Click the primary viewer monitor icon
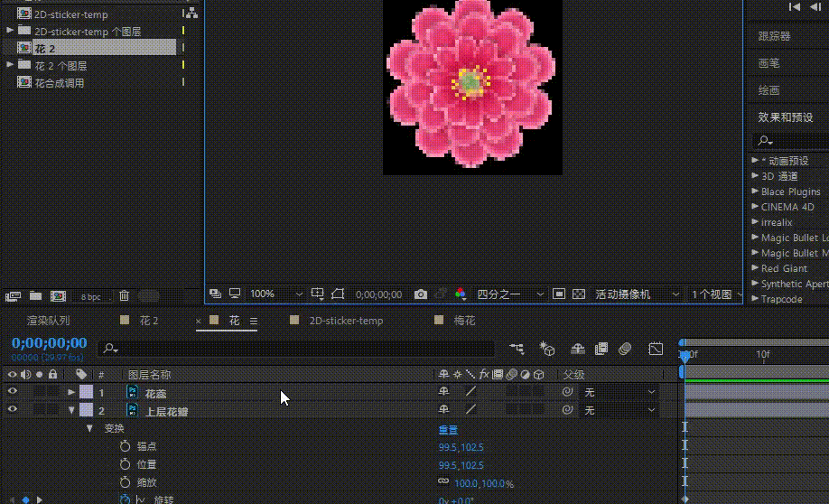829x504 pixels. [235, 294]
